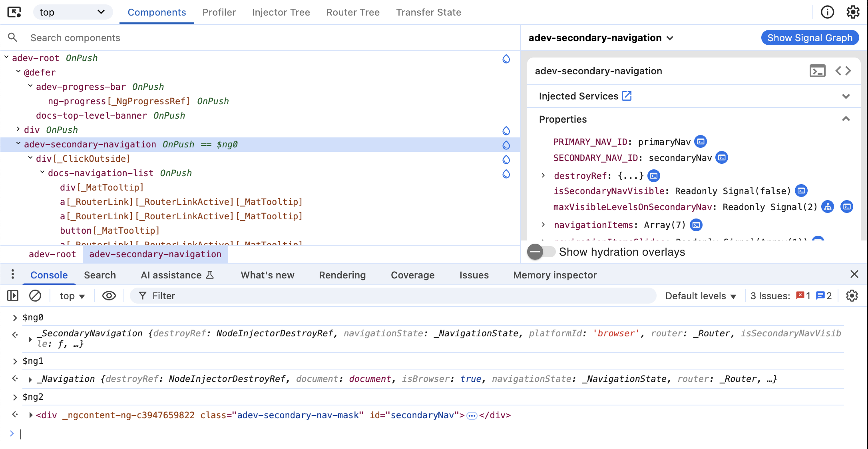Viewport: 868px width, 449px height.
Task: Toggle the console Filter funnel
Action: pyautogui.click(x=143, y=296)
